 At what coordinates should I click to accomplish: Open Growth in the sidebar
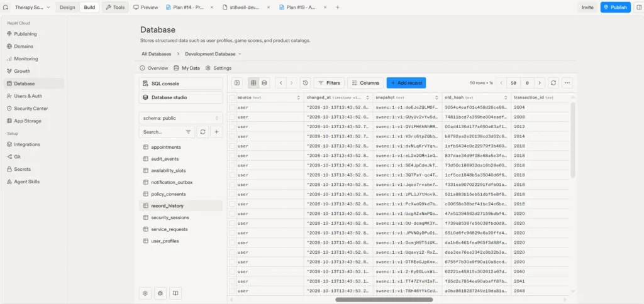(x=34, y=71)
